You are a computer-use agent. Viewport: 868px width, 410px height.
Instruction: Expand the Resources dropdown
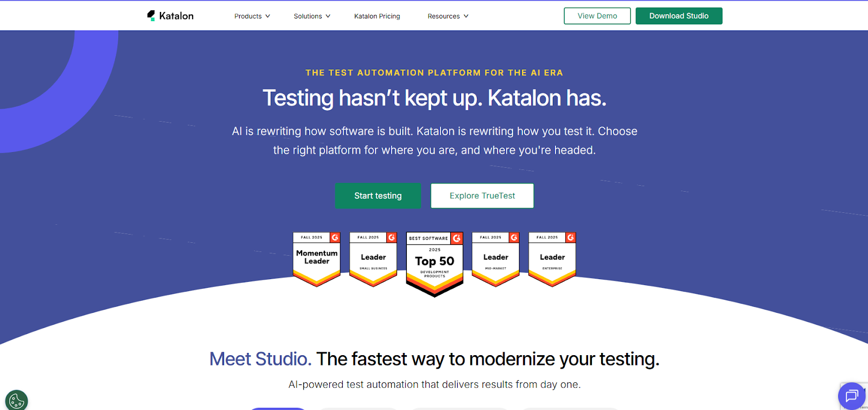(448, 16)
